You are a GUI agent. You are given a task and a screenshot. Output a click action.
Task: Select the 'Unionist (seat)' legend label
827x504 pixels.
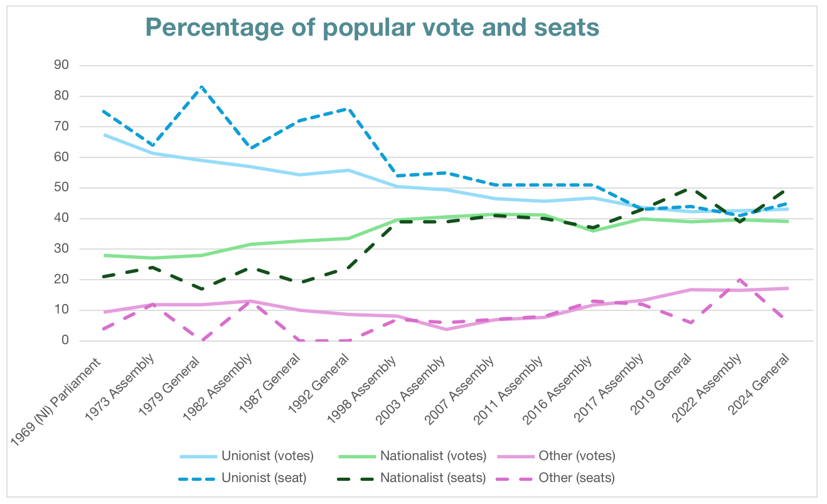pos(264,478)
